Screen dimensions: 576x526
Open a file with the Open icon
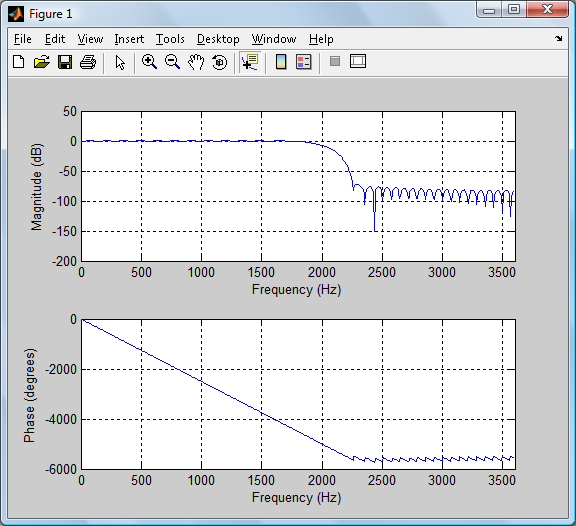tap(42, 62)
